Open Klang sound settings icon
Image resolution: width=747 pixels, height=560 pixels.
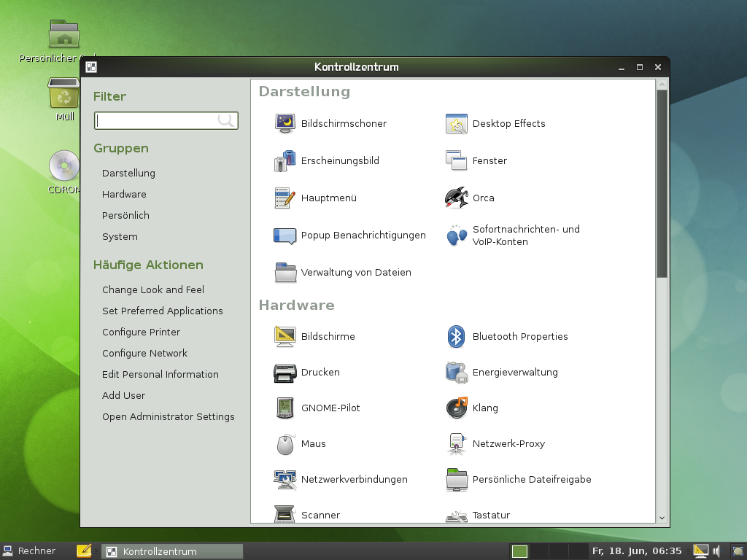click(456, 408)
